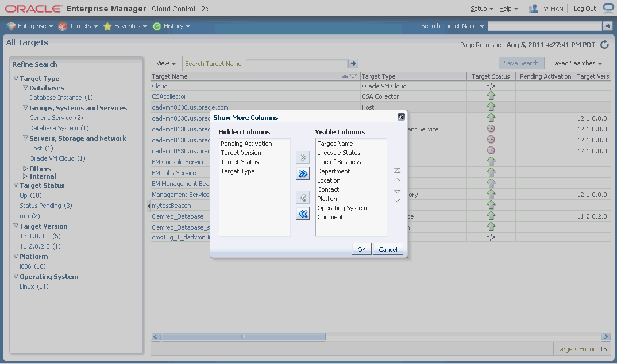Filter by Linux (11)
This screenshot has height=364, width=617.
(x=34, y=286)
